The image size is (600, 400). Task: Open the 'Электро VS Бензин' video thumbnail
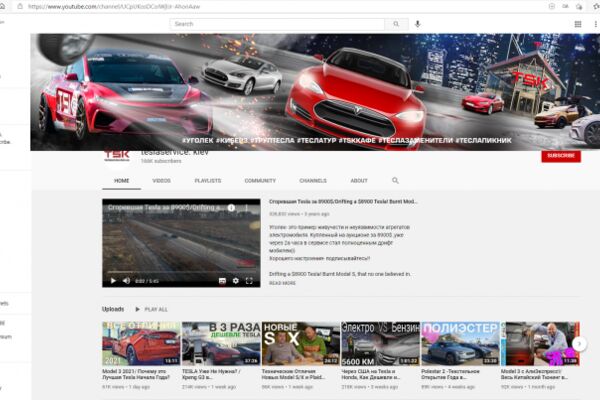click(380, 344)
